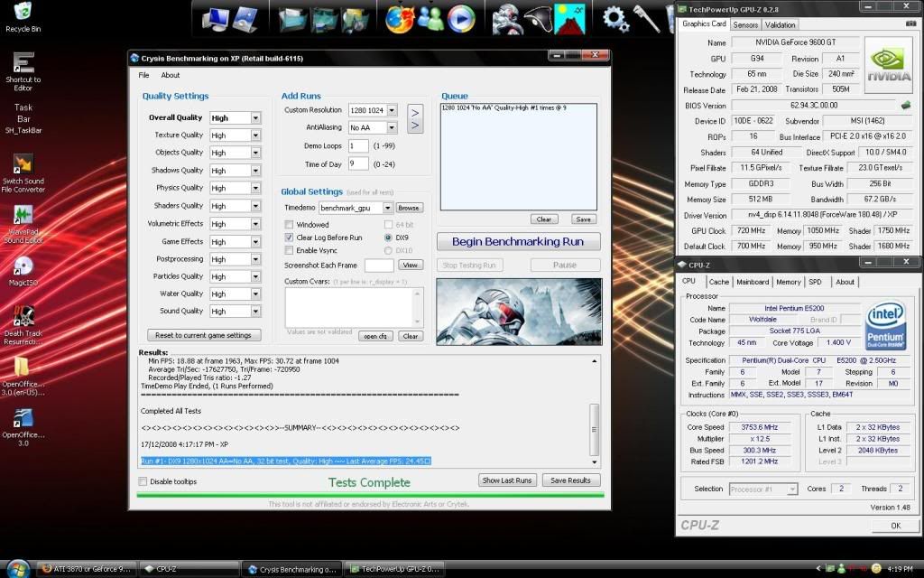Open the Memory tab in CPU-Z

789,282
